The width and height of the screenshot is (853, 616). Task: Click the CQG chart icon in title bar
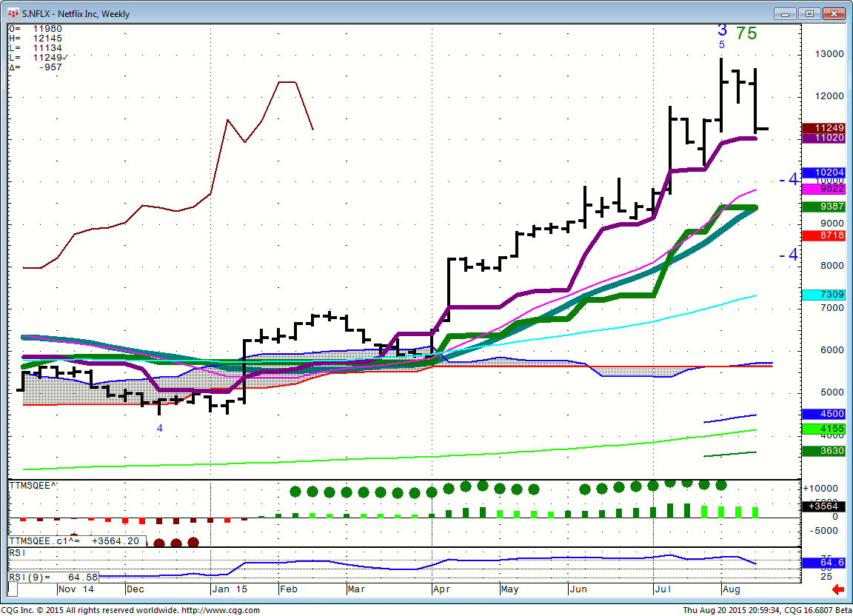[x=13, y=13]
